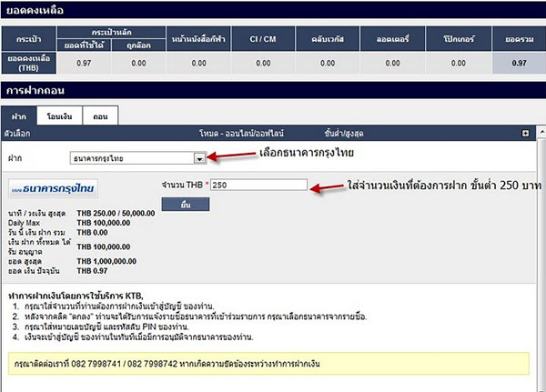Click the คลับเวกัส column header
This screenshot has height=392, width=546.
[x=328, y=39]
